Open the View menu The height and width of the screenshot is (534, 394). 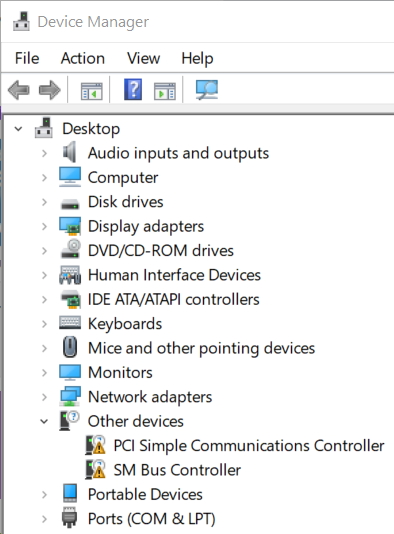[x=143, y=58]
